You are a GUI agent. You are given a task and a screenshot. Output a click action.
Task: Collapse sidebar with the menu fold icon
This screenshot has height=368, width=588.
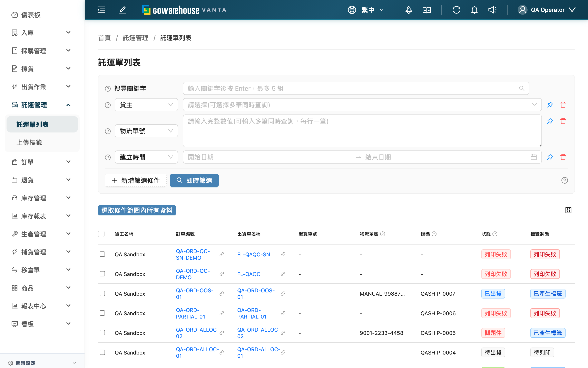[x=101, y=10]
